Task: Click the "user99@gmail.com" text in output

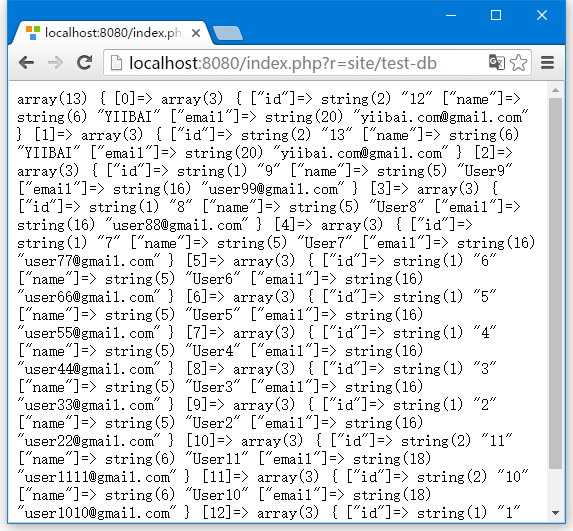Action: (x=273, y=190)
